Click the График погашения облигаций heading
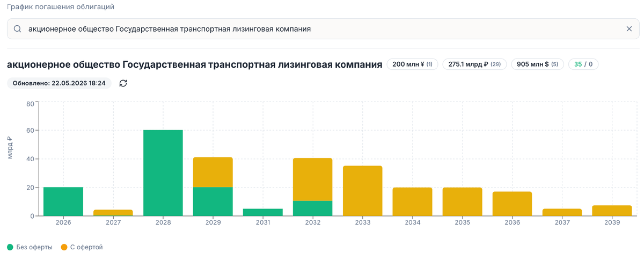Viewport: 644px width, 259px height. [61, 7]
